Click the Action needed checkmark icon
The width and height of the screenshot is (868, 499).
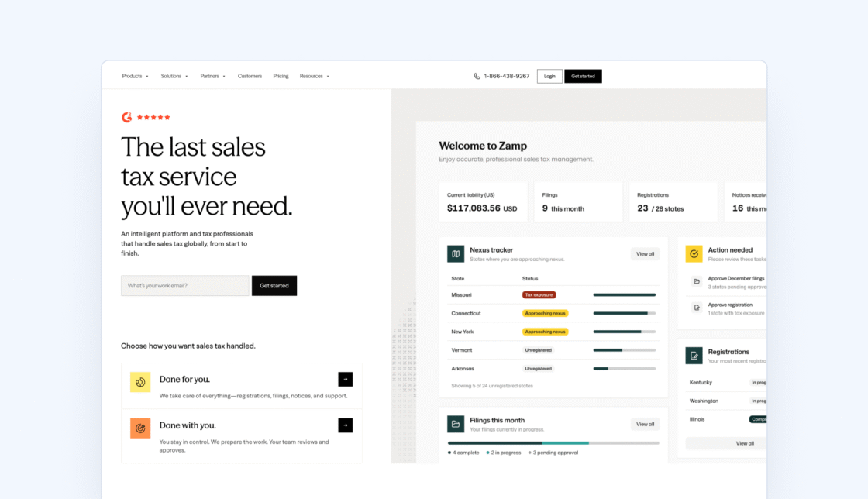pyautogui.click(x=694, y=254)
